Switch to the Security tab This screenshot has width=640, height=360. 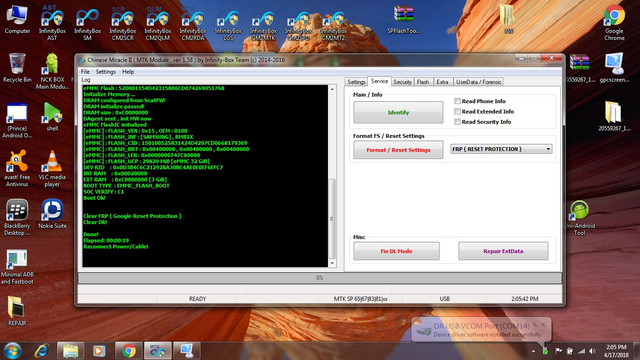click(402, 82)
